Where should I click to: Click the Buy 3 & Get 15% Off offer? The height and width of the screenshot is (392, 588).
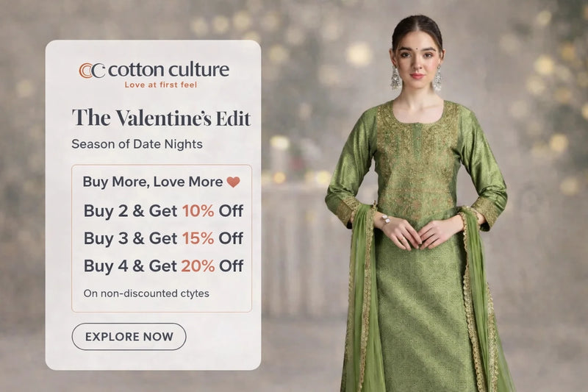(163, 238)
